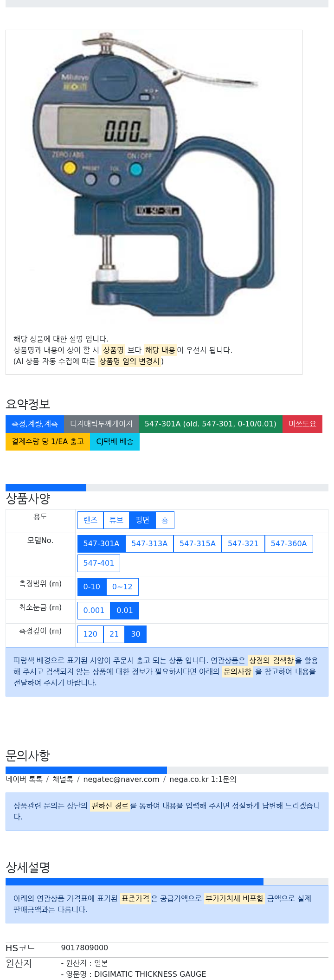Select the 홈 usage option
Image resolution: width=334 pixels, height=980 pixels.
pyautogui.click(x=165, y=520)
